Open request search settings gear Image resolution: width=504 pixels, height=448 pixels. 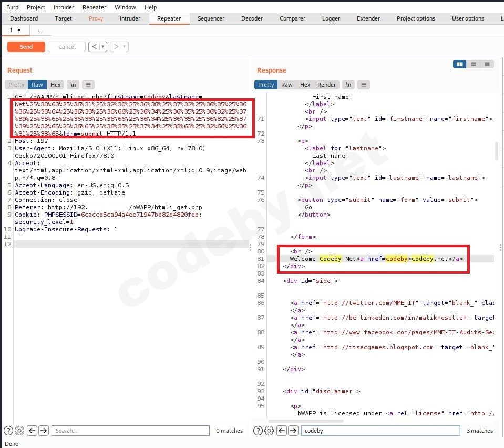pyautogui.click(x=19, y=431)
